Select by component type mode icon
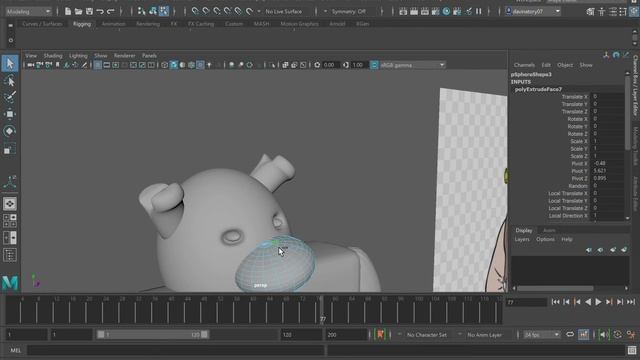The height and width of the screenshot is (360, 640). [164, 11]
